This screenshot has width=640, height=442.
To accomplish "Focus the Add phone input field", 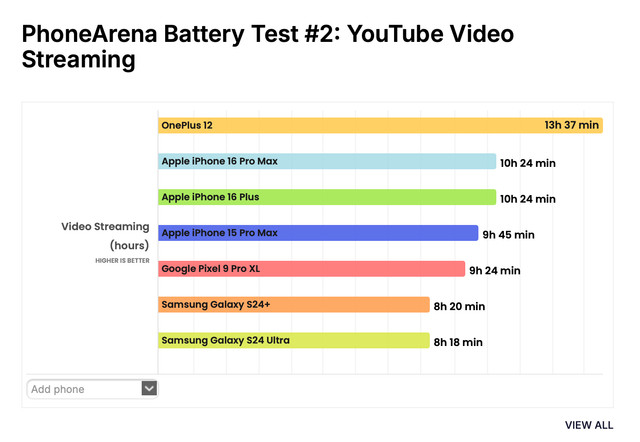I will click(x=84, y=388).
